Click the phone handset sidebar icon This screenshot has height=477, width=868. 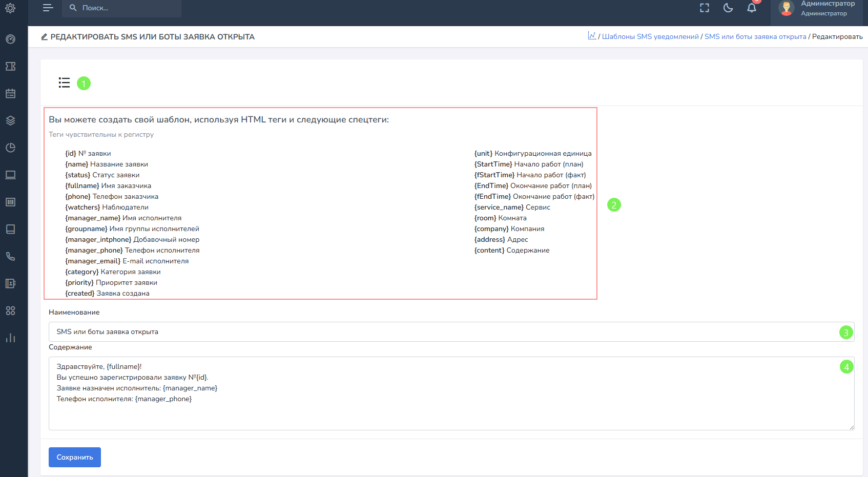tap(10, 257)
